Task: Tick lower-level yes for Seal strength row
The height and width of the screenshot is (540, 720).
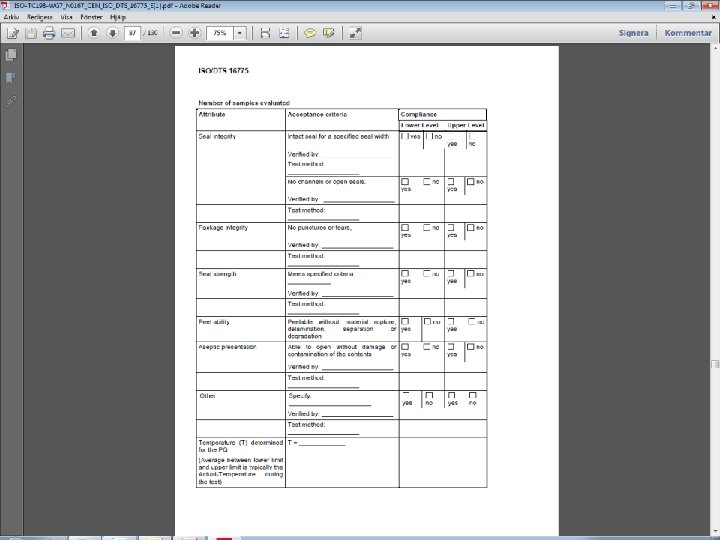Action: pos(405,274)
